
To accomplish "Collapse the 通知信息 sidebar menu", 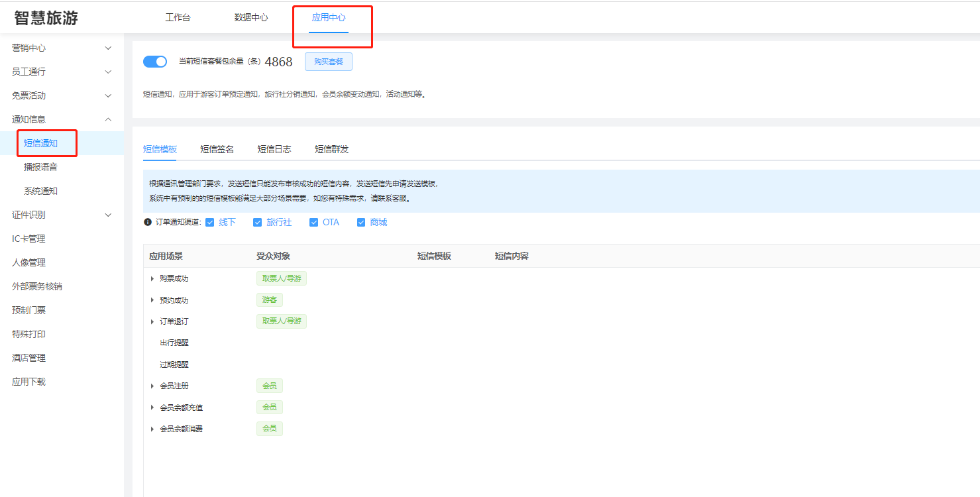I will (62, 119).
